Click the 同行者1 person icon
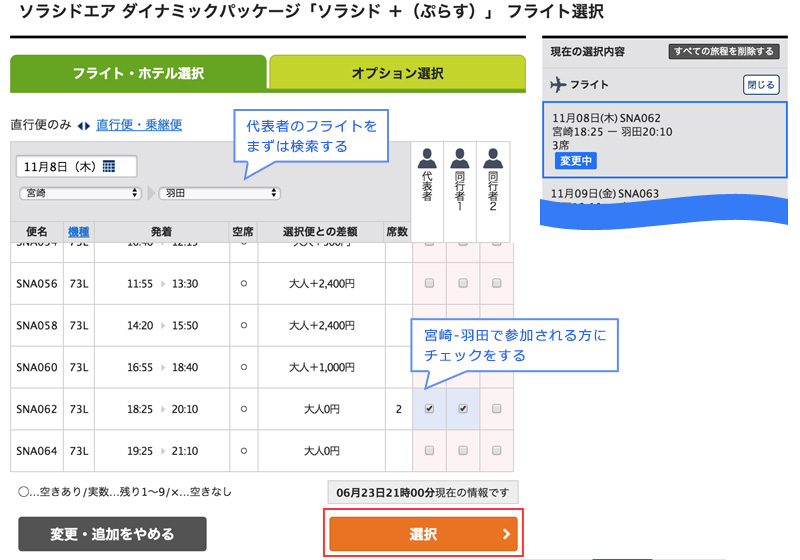Viewport: 800px width, 560px height. pos(460,158)
